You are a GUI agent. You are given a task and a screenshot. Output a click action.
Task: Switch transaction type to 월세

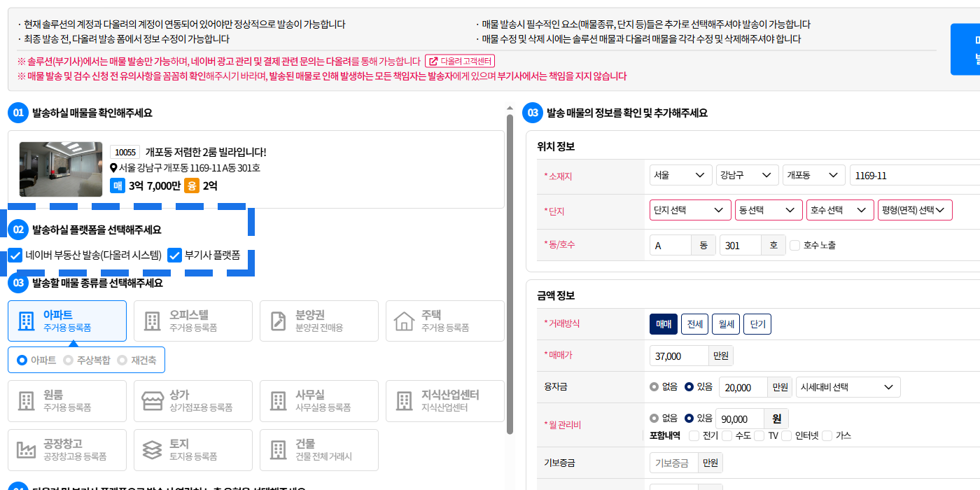tap(725, 324)
